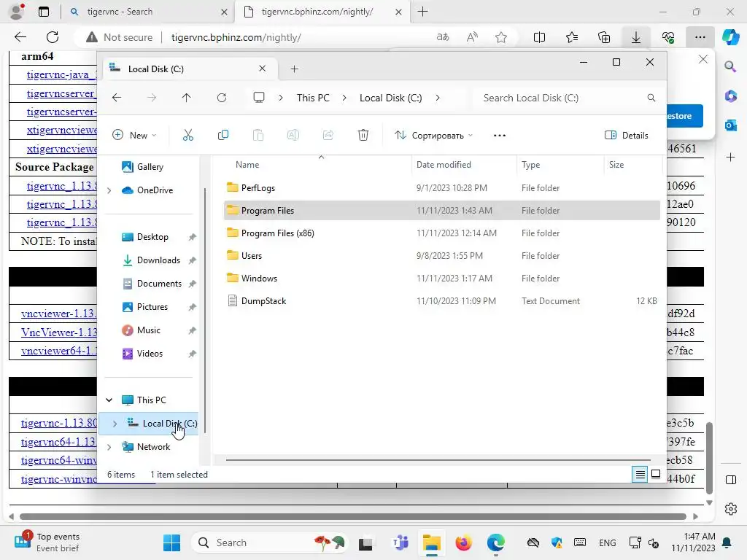Click the Rename icon in Explorer toolbar
This screenshot has width=747, height=560.
coord(293,135)
